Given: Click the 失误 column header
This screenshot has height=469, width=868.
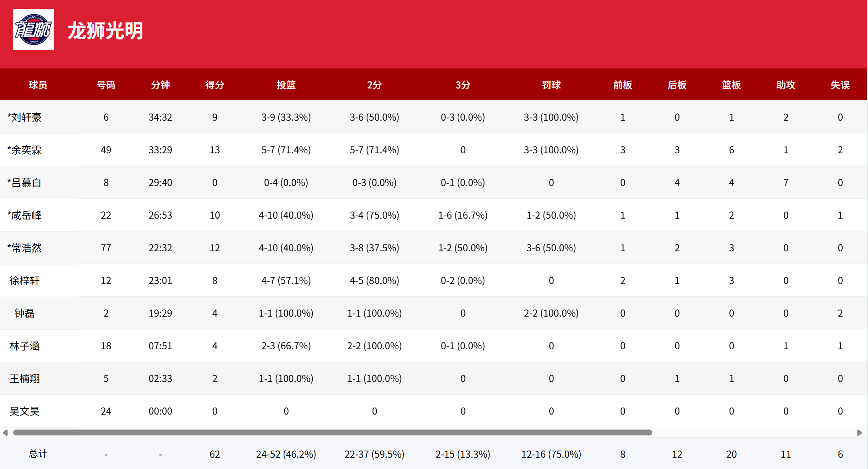Looking at the screenshot, I should pyautogui.click(x=840, y=85).
